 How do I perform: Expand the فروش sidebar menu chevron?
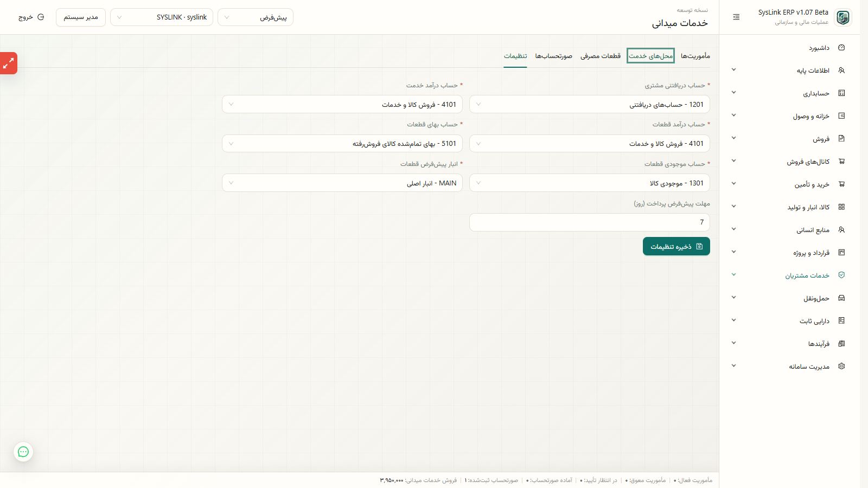point(733,138)
